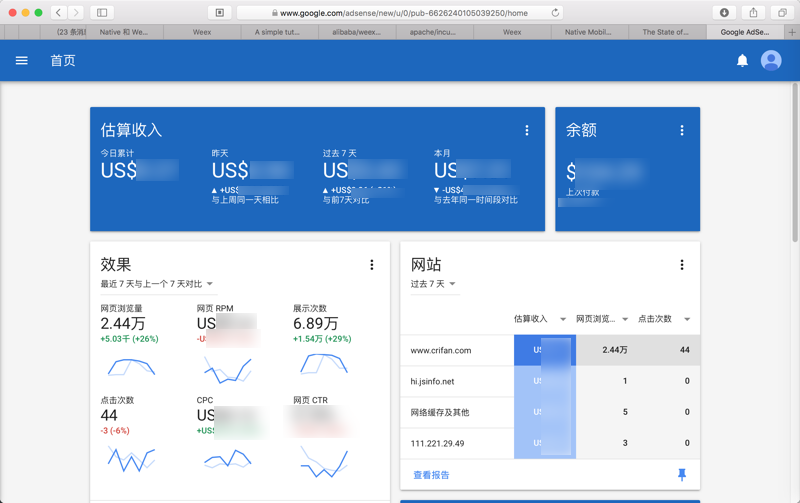Screen dimensions: 800x503
Task: Open the account avatar menu
Action: coord(771,60)
